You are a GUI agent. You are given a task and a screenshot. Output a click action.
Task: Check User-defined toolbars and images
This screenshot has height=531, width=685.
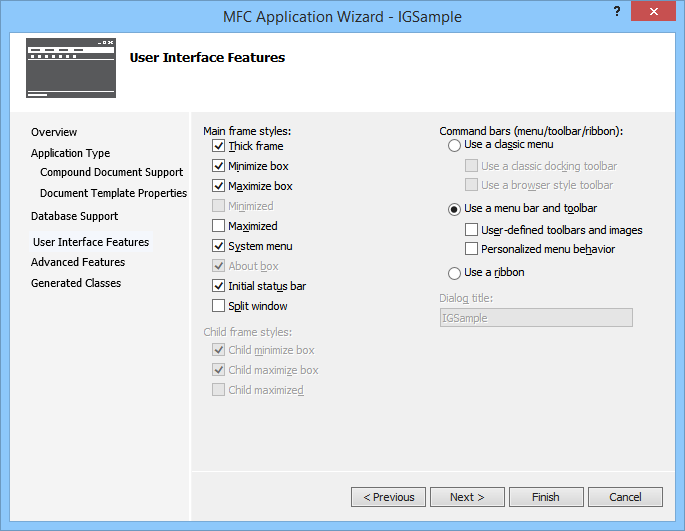(x=472, y=230)
